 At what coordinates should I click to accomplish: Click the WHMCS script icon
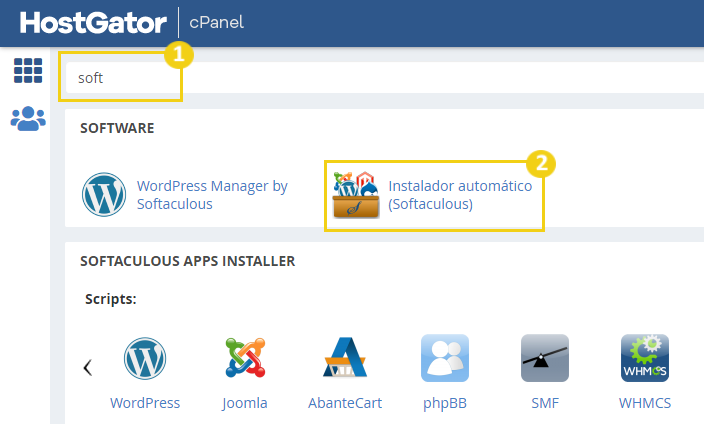point(645,358)
